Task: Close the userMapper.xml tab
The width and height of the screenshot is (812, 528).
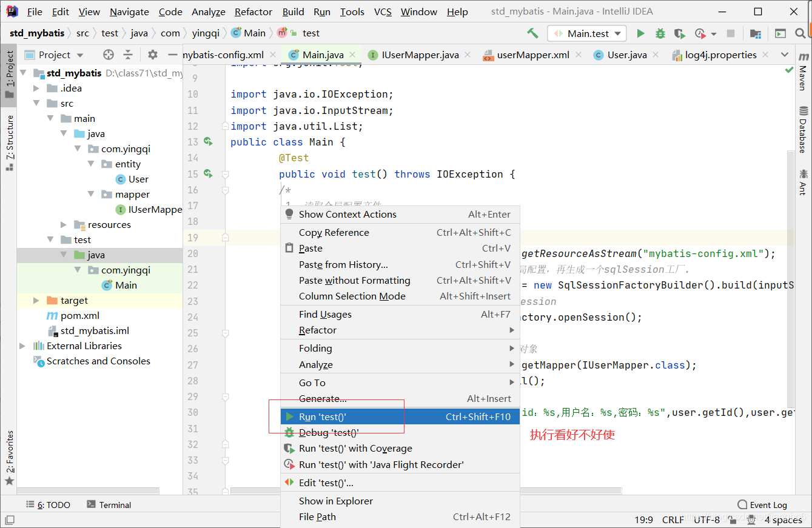Action: point(578,55)
